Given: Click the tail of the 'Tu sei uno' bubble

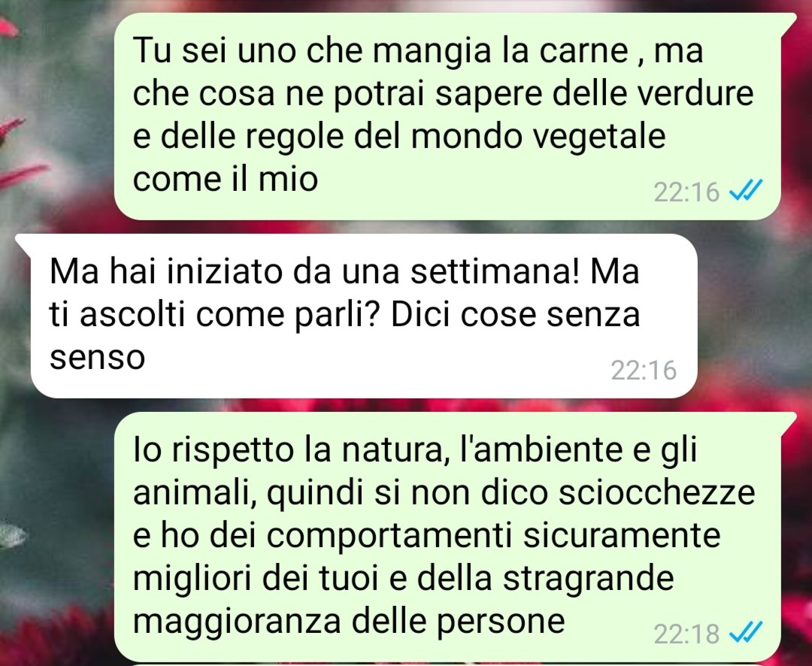Looking at the screenshot, I should pyautogui.click(x=789, y=22).
